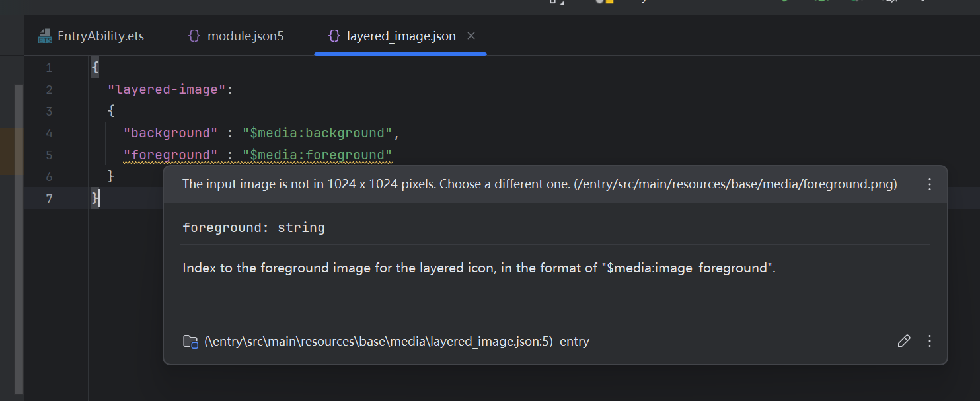Switch to the module.json5 tab
Screen dimensions: 980x401
click(x=245, y=36)
